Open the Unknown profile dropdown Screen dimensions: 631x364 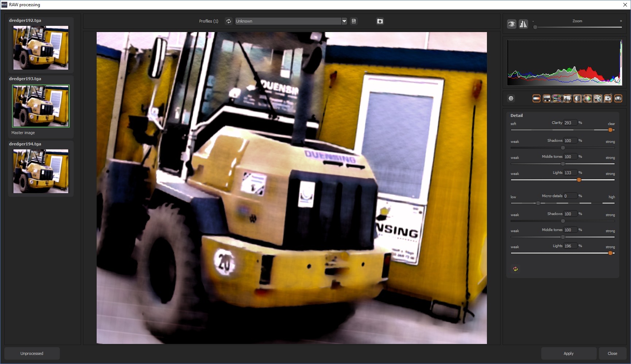(291, 21)
